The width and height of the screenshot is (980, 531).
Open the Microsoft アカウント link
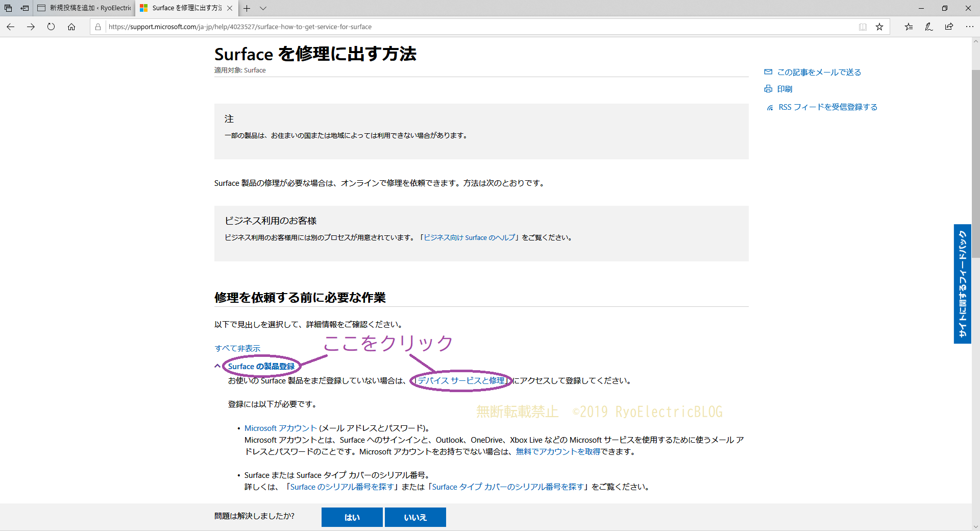pyautogui.click(x=281, y=428)
